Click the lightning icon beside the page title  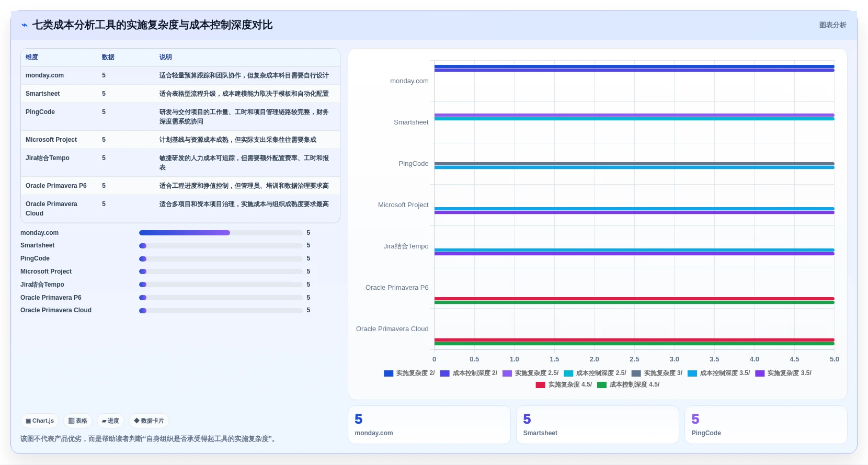[x=25, y=25]
